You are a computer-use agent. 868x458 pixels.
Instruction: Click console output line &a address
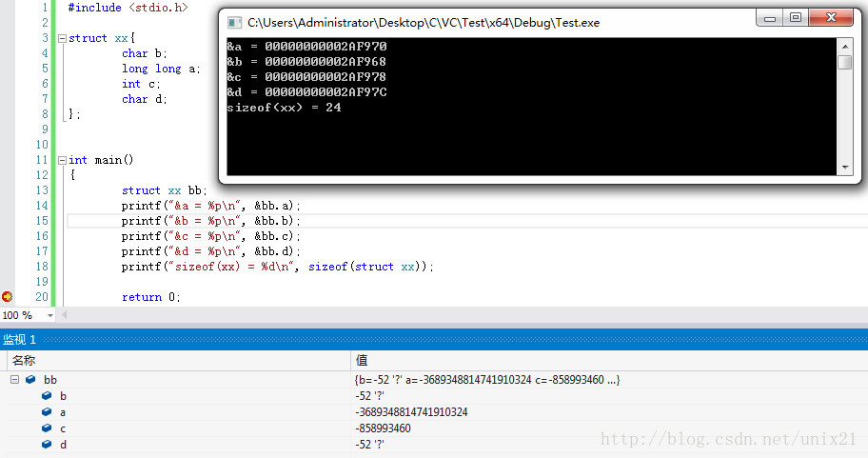tap(306, 47)
